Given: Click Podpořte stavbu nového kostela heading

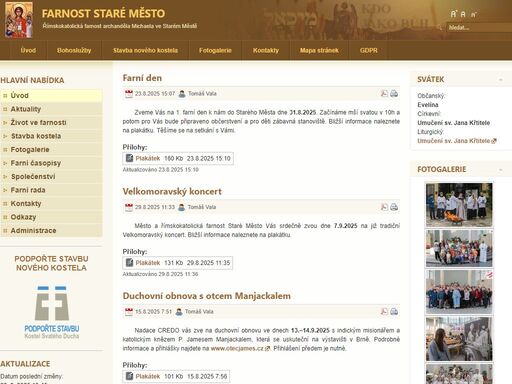Looking at the screenshot, I should (x=51, y=263).
